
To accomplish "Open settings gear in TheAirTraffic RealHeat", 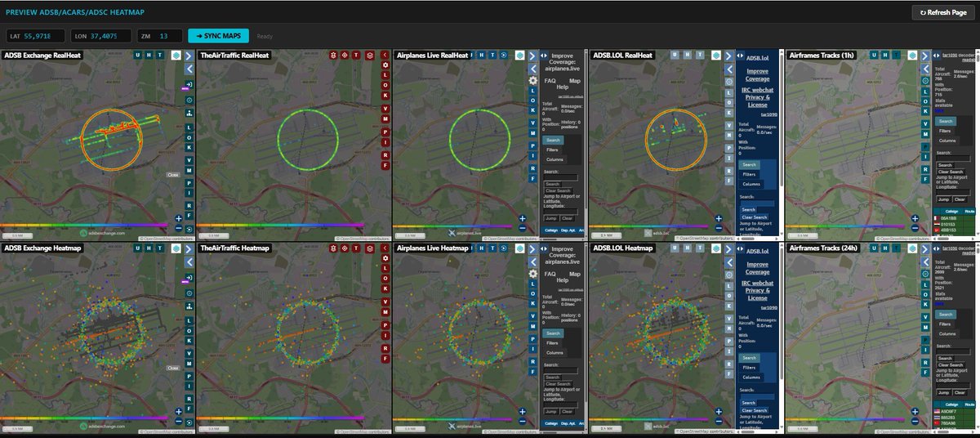I will coord(385,65).
